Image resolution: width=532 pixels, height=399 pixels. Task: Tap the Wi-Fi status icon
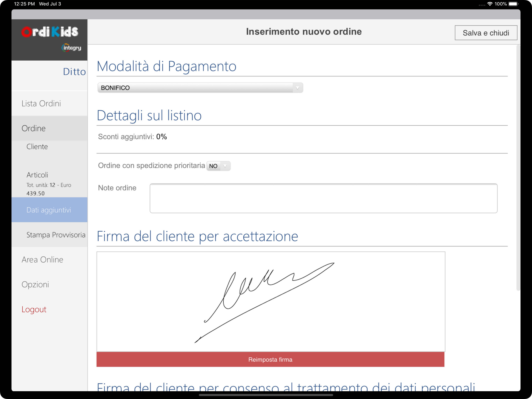[x=490, y=4]
